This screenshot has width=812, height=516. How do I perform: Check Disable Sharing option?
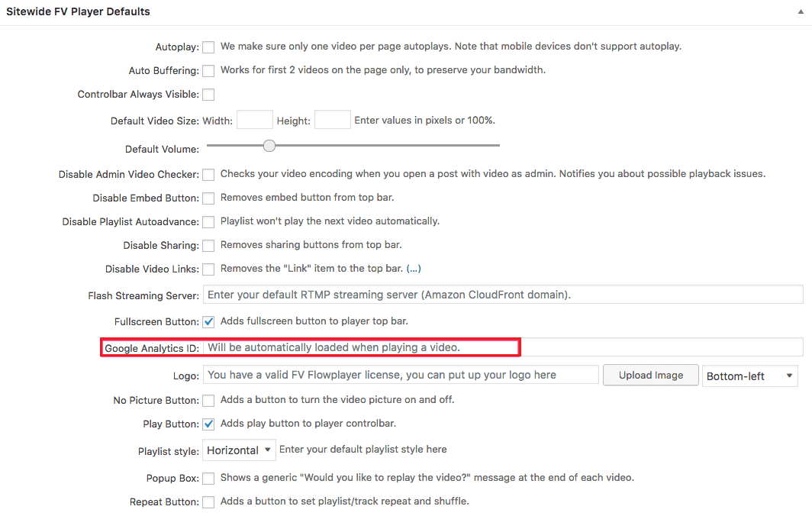point(208,246)
